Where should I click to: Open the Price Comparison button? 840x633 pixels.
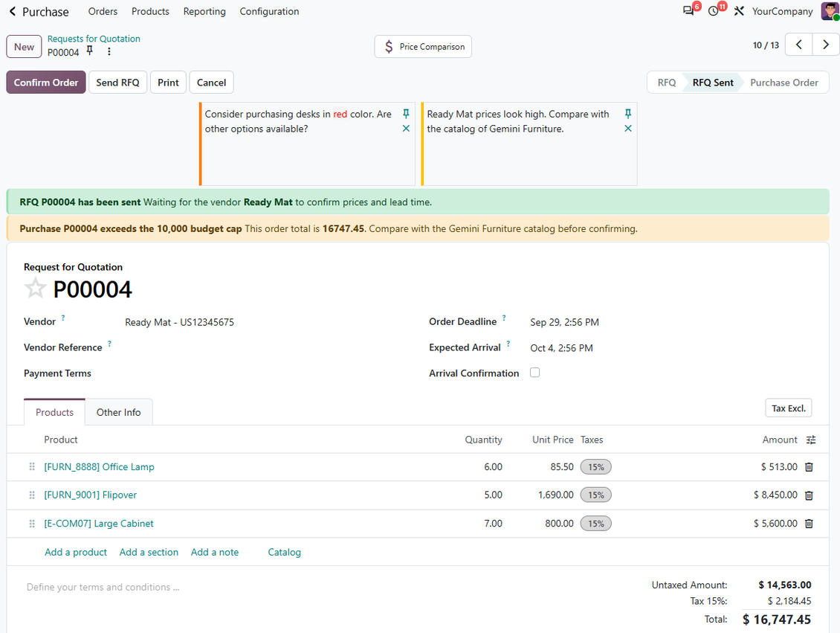coord(423,47)
